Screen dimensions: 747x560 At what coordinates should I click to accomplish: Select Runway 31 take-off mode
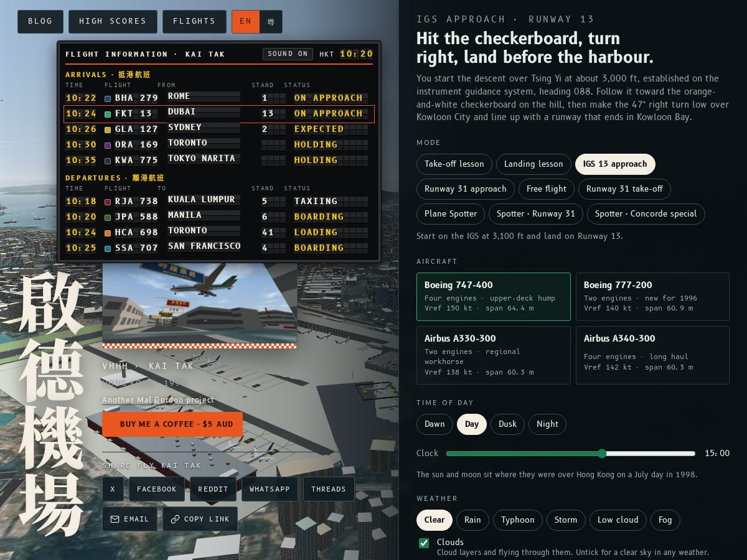624,189
